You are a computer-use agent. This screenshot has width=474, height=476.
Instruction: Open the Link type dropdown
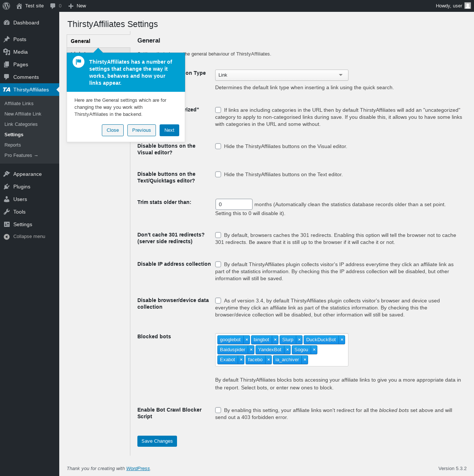282,75
